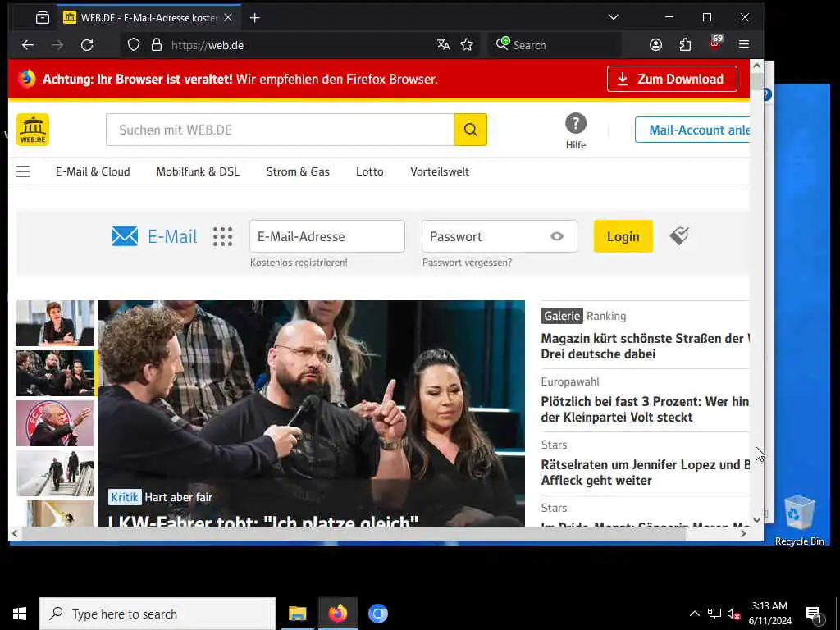This screenshot has width=840, height=630.
Task: Click horizontal scrollbar right arrow
Action: (x=743, y=533)
